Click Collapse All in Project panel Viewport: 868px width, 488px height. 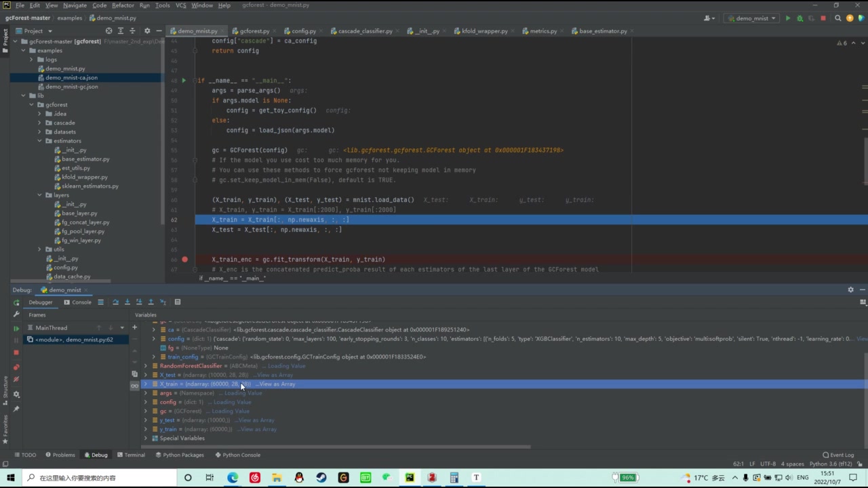(x=132, y=30)
